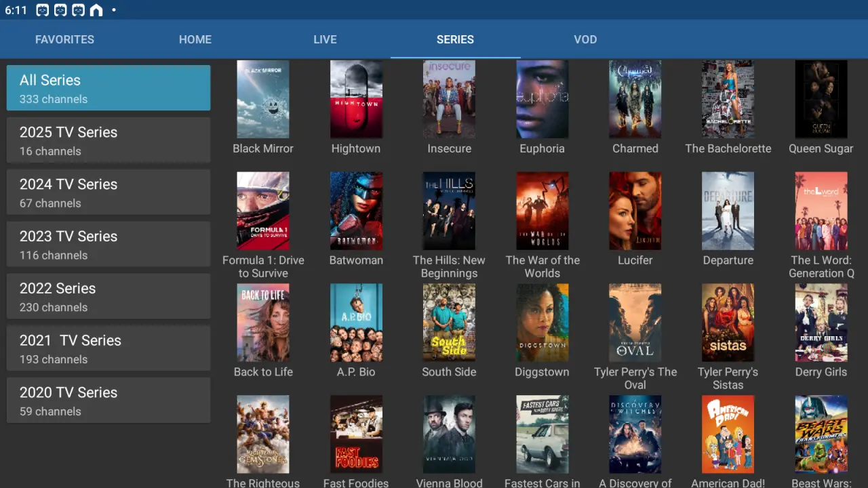Go to the LIVE tab

click(x=325, y=39)
